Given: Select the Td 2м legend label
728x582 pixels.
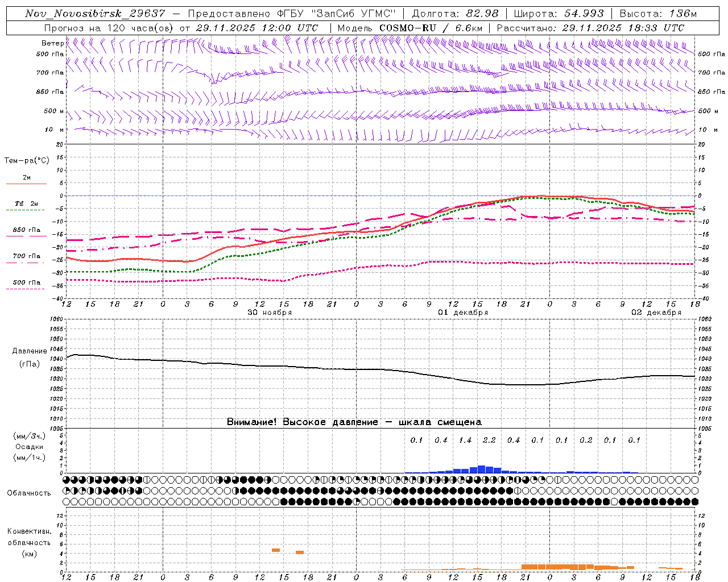Looking at the screenshot, I should pos(27,203).
